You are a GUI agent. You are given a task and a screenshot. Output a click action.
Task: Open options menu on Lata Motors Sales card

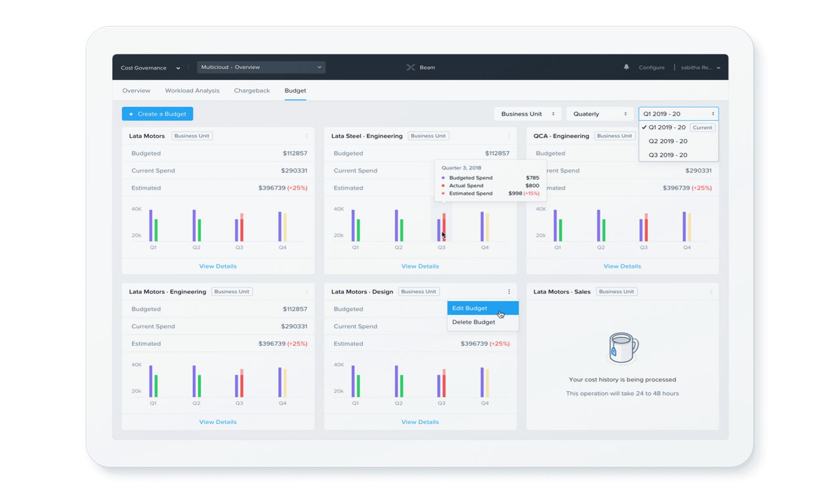pos(711,291)
